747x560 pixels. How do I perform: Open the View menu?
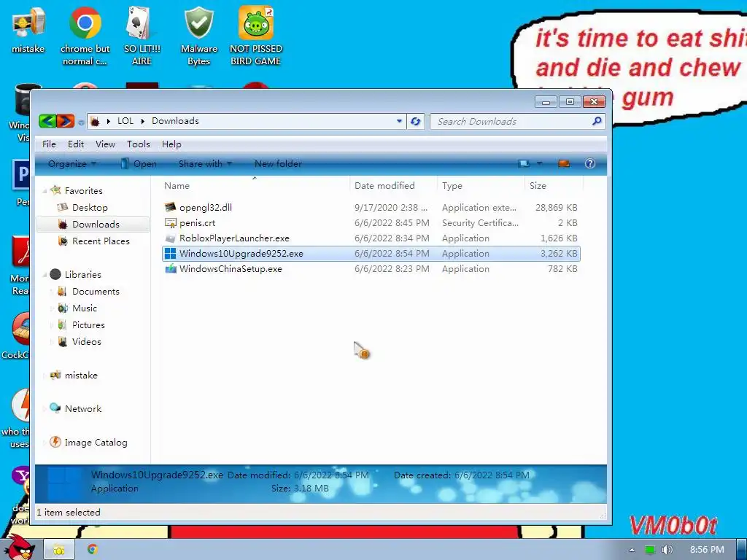[x=105, y=144]
